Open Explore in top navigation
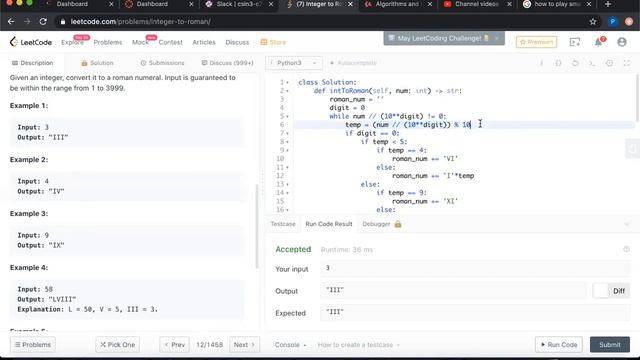640x360 pixels. click(72, 42)
